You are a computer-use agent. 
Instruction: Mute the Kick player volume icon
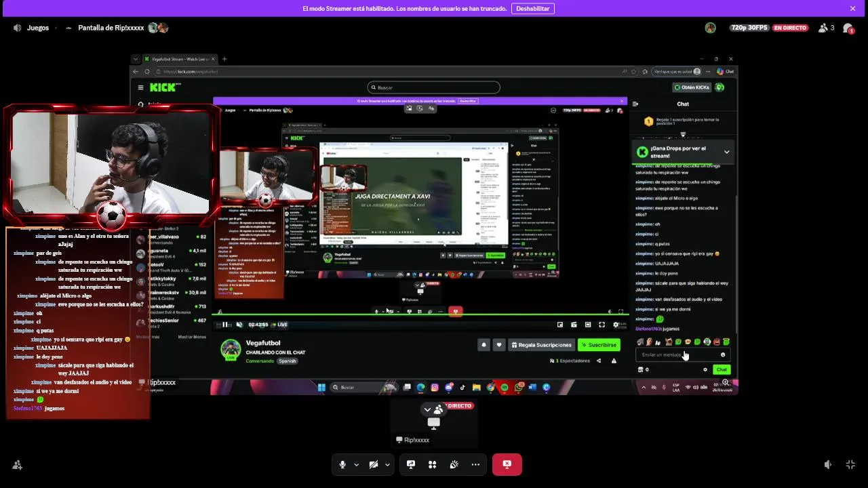(239, 325)
